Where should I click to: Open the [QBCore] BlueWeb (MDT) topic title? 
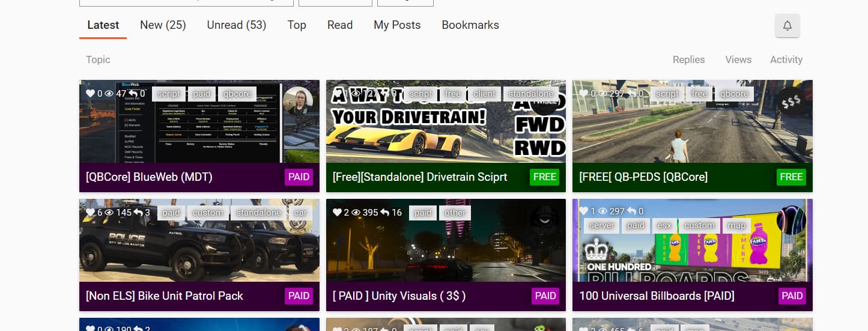(149, 177)
